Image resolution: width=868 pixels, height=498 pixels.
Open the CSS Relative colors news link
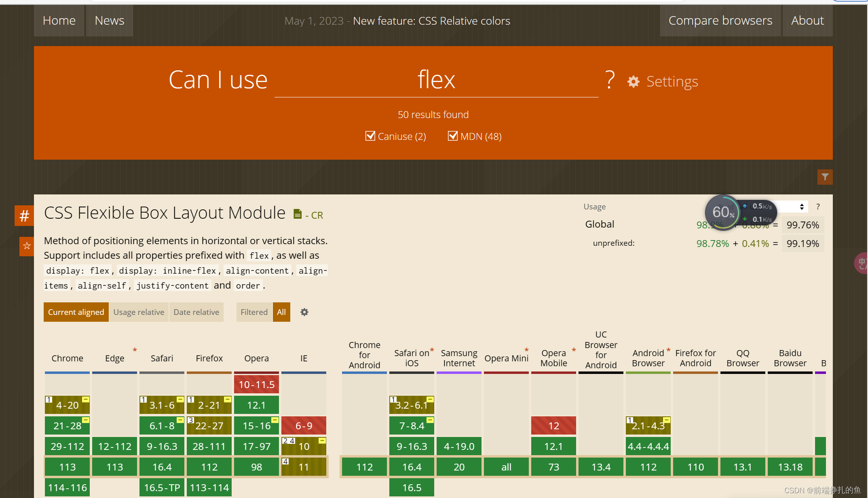(431, 21)
